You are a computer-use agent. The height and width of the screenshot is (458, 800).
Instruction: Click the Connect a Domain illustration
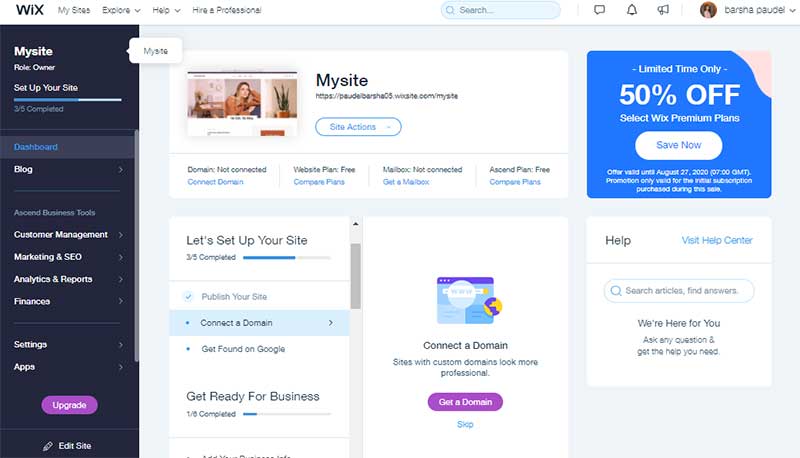coord(469,300)
